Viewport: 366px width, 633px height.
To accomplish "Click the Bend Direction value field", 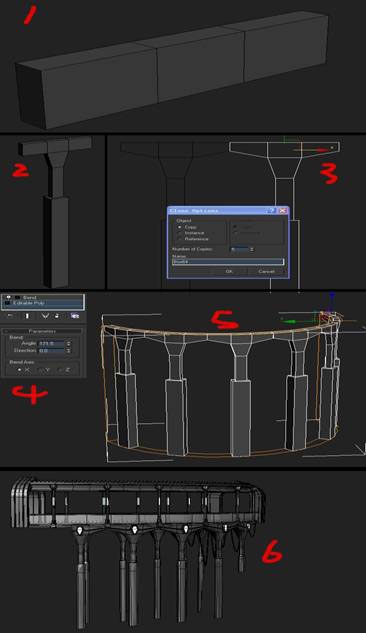I will pos(51,351).
